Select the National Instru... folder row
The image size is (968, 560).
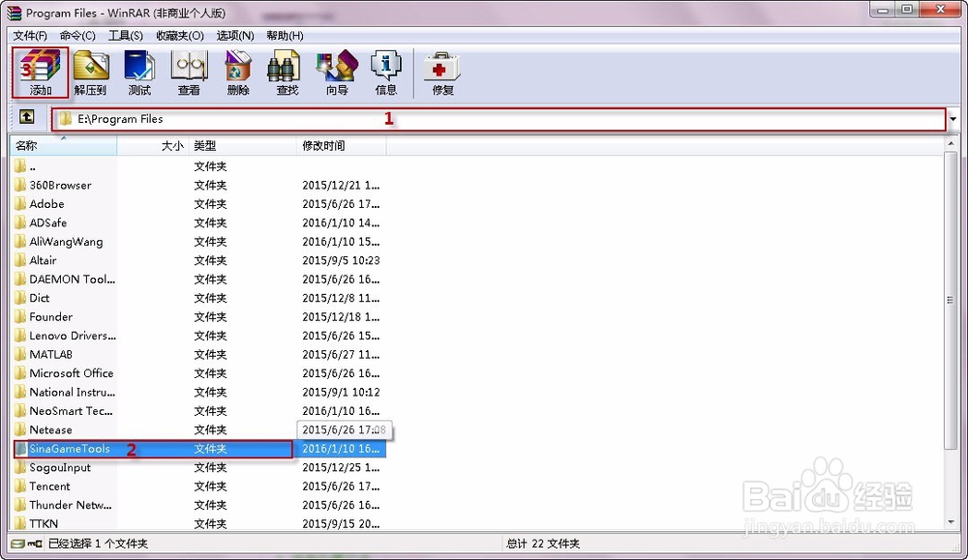[197, 392]
